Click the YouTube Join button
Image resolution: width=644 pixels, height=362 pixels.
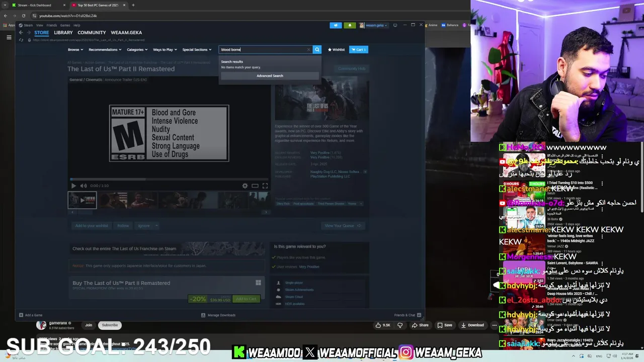point(89,325)
